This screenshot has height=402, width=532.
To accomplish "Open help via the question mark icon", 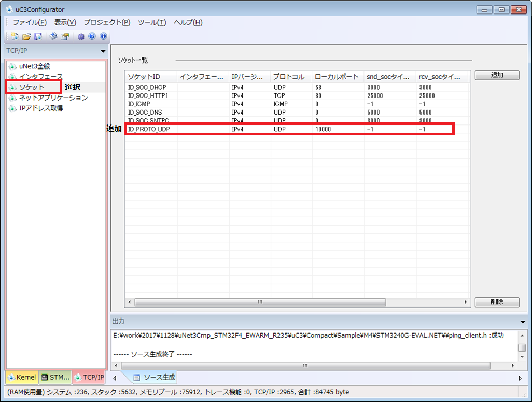I will click(92, 36).
